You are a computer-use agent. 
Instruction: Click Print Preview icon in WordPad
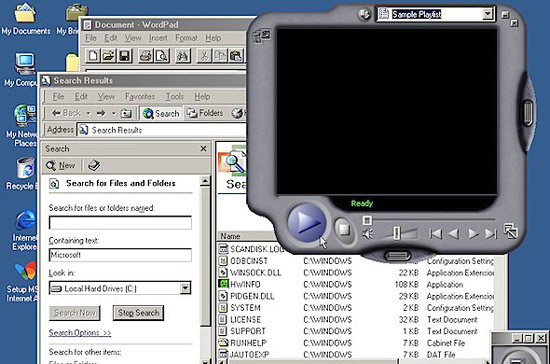click(162, 56)
